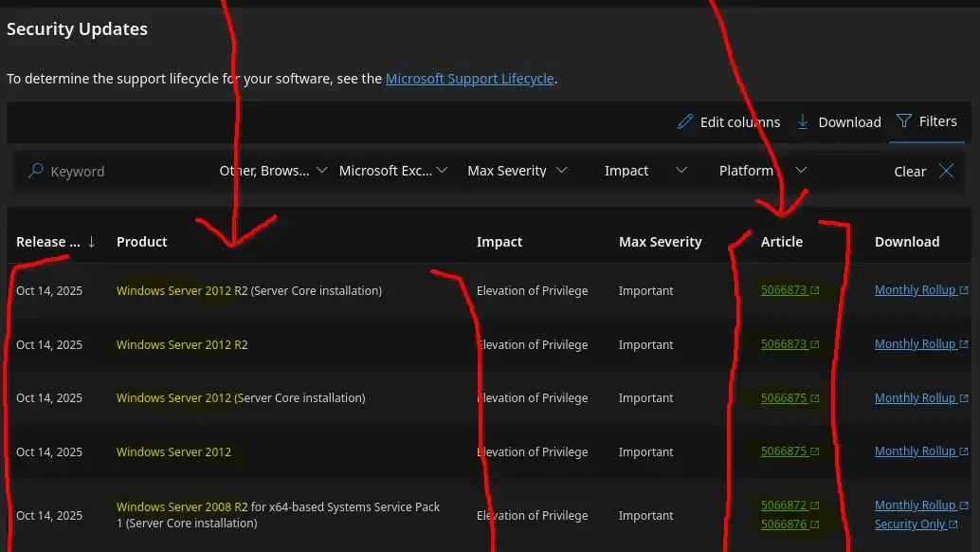Open article 5066876 link
The height and width of the screenshot is (552, 980).
coord(783,524)
